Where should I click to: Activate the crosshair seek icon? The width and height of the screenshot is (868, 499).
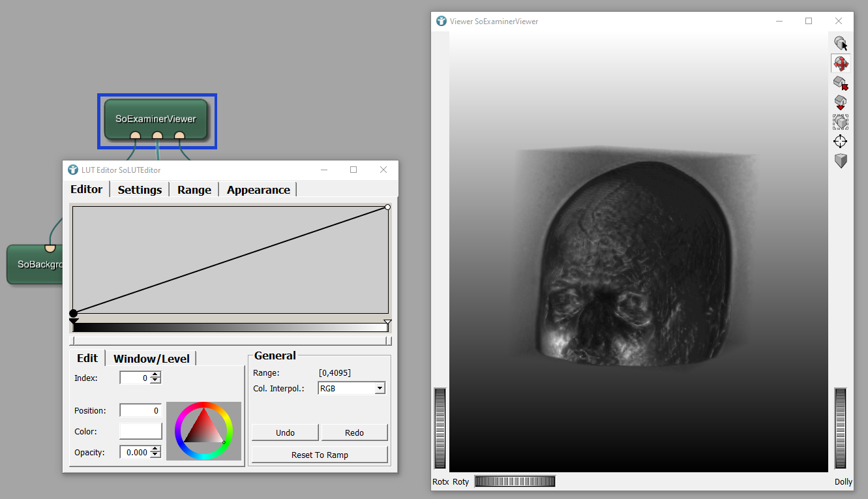pos(841,142)
